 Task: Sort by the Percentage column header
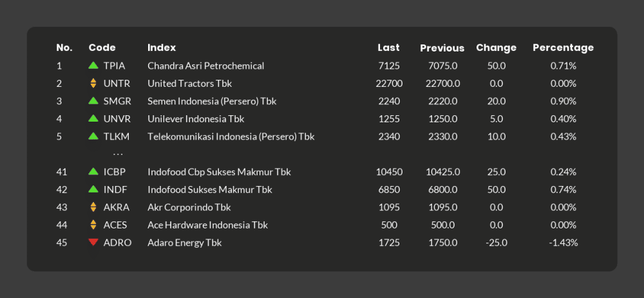coord(563,48)
